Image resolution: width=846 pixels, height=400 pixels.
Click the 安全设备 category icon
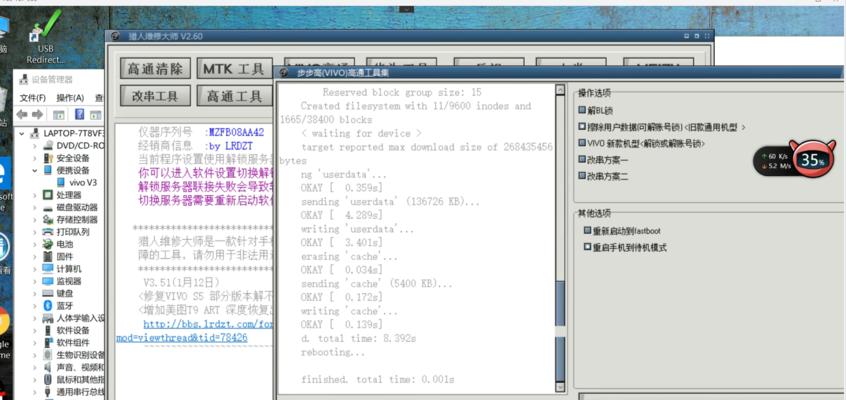[48, 158]
